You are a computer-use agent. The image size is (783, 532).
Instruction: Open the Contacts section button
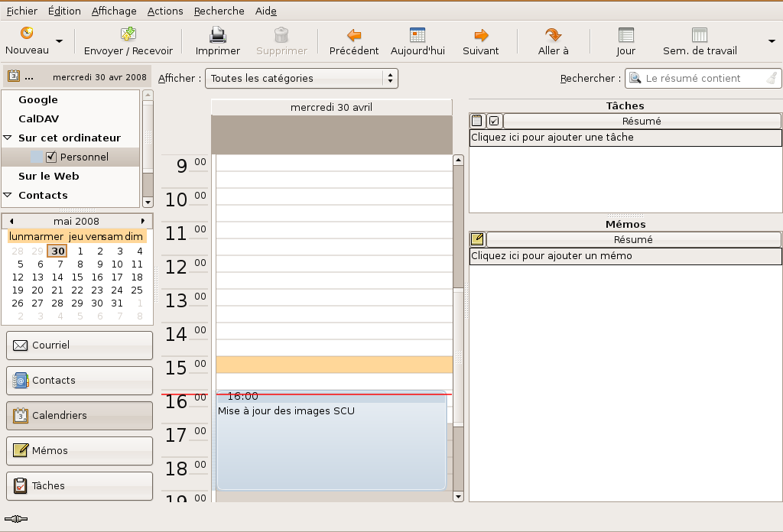click(80, 380)
